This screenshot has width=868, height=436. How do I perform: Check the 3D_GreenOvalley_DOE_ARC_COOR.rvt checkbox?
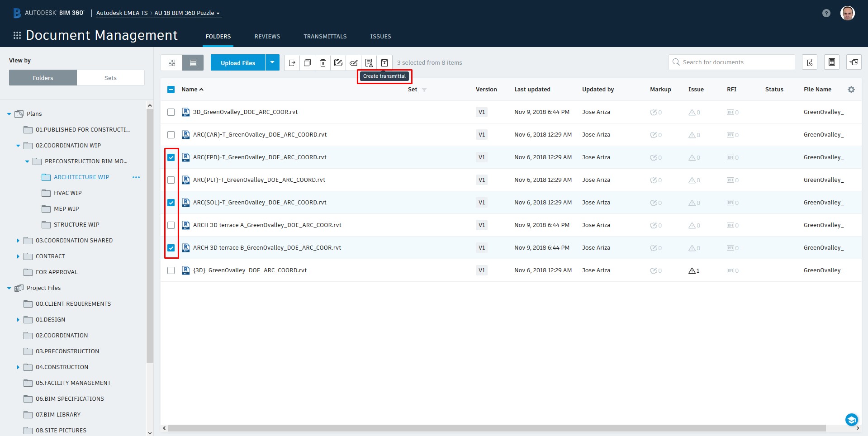pos(171,112)
